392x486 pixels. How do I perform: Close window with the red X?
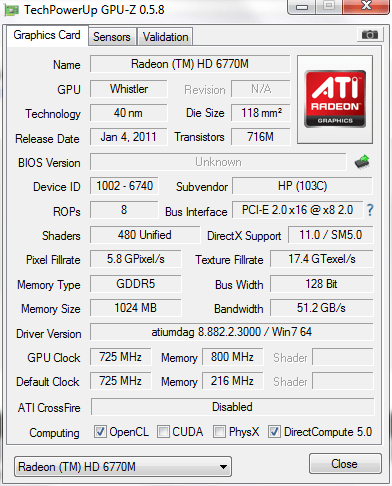click(x=366, y=6)
